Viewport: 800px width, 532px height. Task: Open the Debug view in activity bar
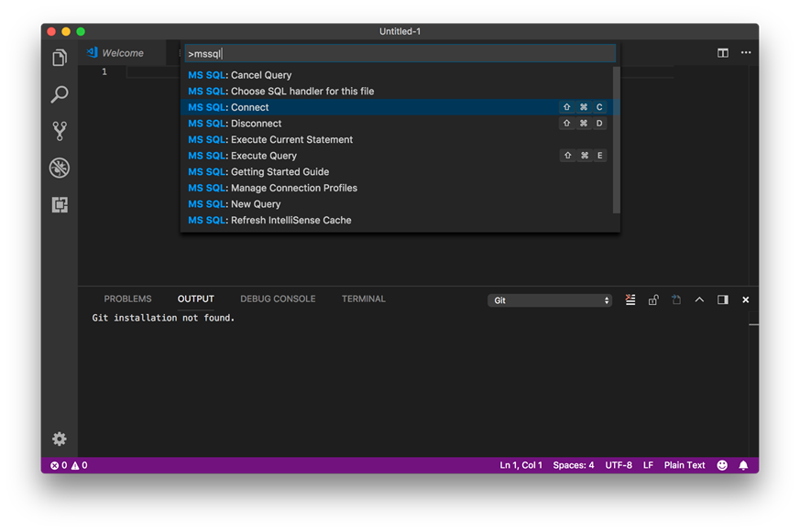[60, 168]
